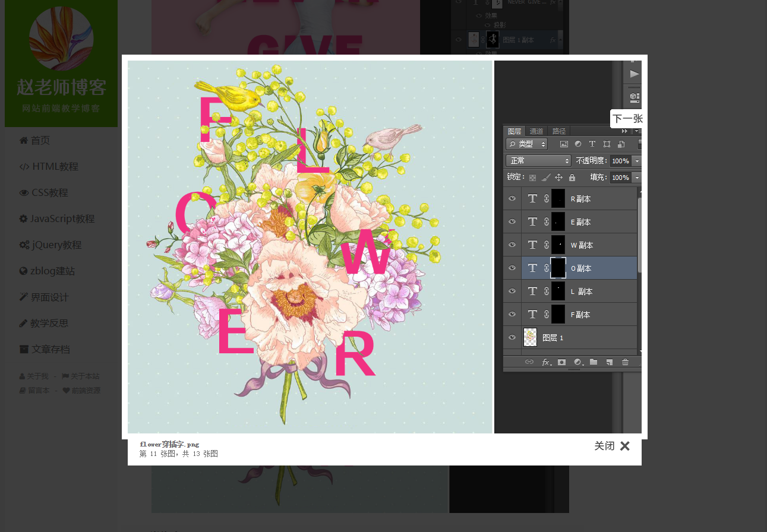Create adjustment layer half-circle icon
The width and height of the screenshot is (767, 532).
pyautogui.click(x=578, y=362)
